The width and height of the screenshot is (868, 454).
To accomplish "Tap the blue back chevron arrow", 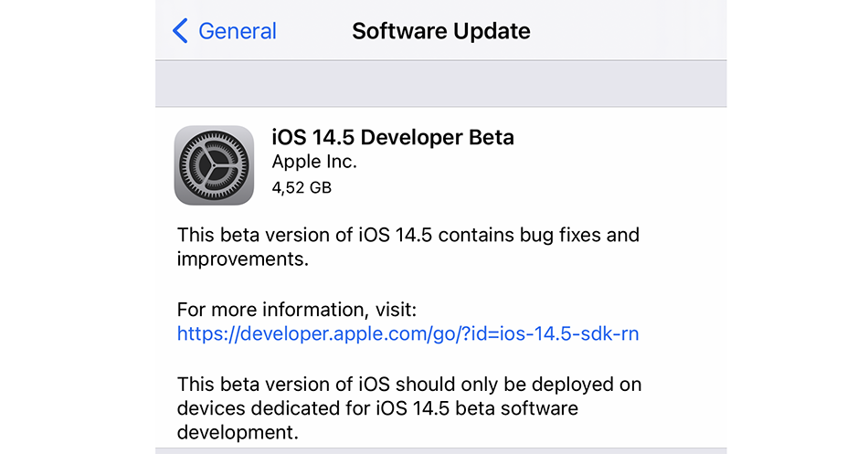I will point(181,30).
